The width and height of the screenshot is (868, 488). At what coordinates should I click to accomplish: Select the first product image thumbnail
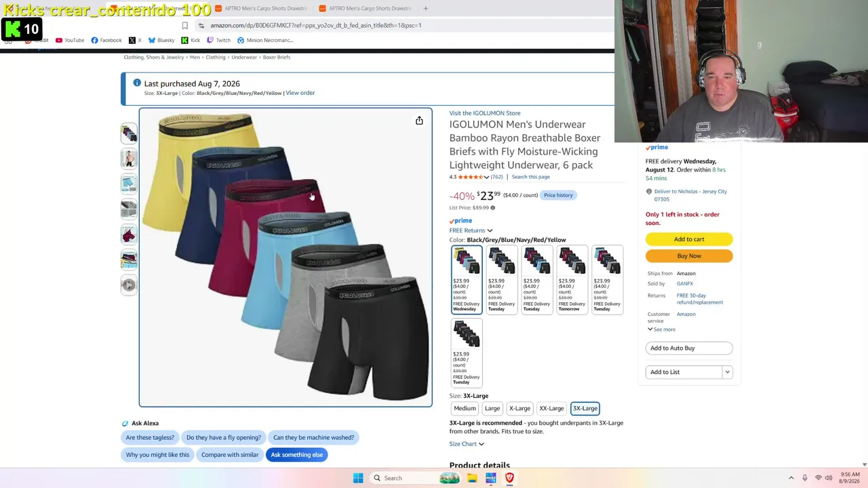[129, 133]
